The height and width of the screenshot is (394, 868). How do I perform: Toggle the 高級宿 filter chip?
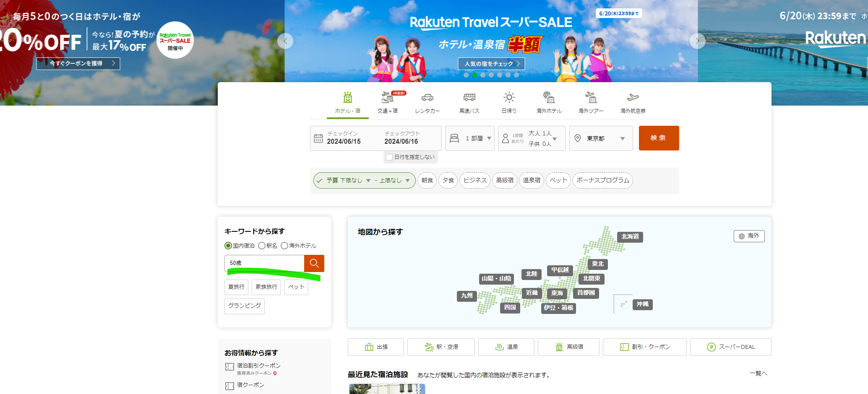[x=505, y=180]
